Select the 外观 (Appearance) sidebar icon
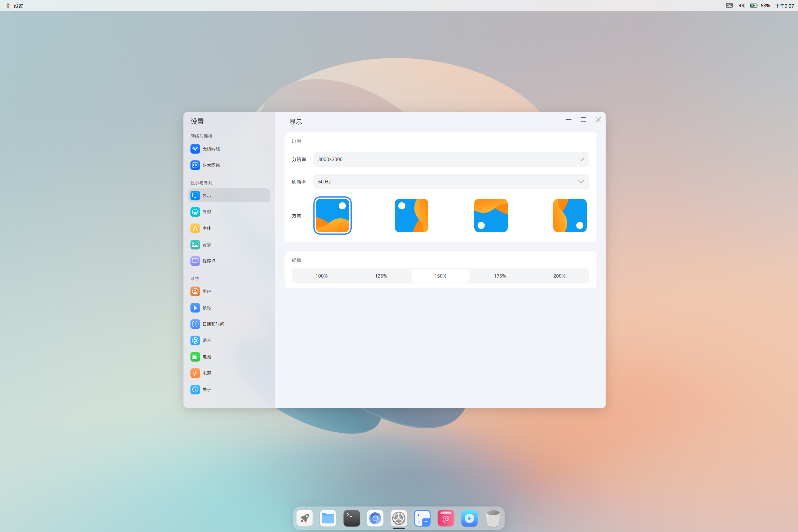 pos(195,212)
